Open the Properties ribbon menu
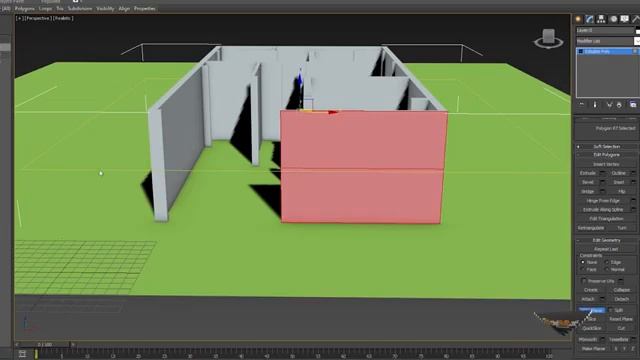Viewport: 640px width, 360px height. click(x=144, y=9)
